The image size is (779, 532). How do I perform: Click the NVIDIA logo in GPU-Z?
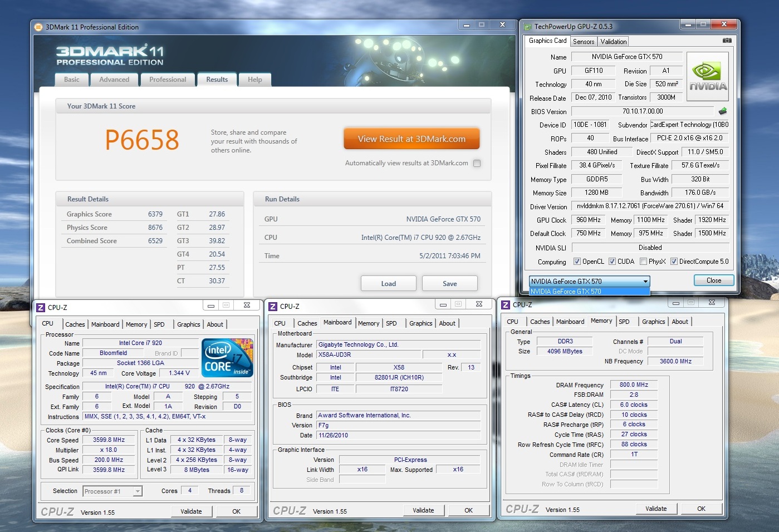pyautogui.click(x=708, y=77)
